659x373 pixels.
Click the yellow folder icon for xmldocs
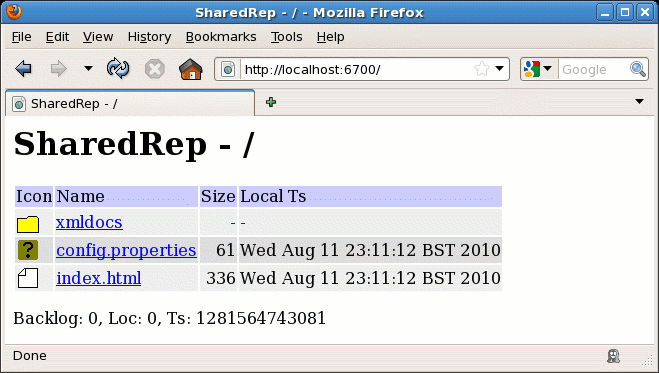[28, 224]
